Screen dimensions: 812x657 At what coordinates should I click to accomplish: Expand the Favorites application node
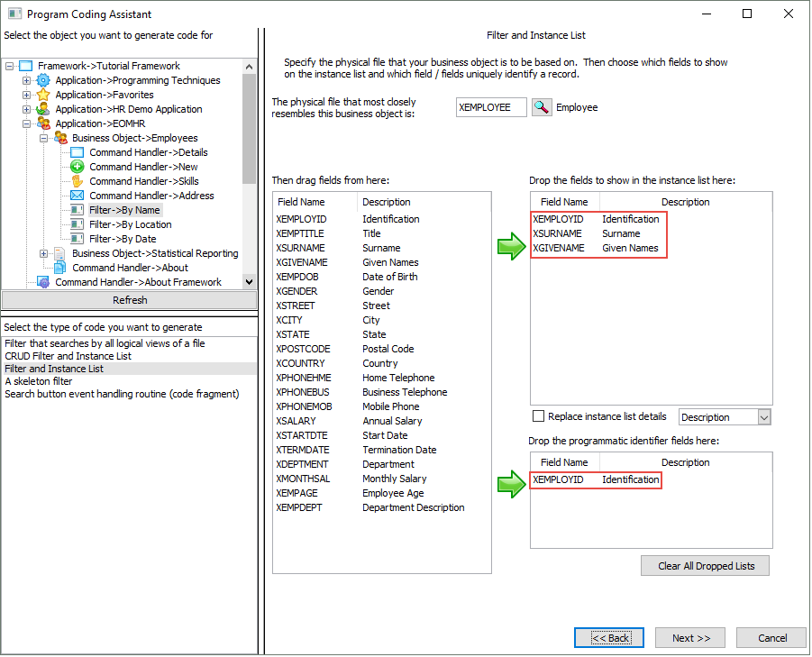click(26, 95)
